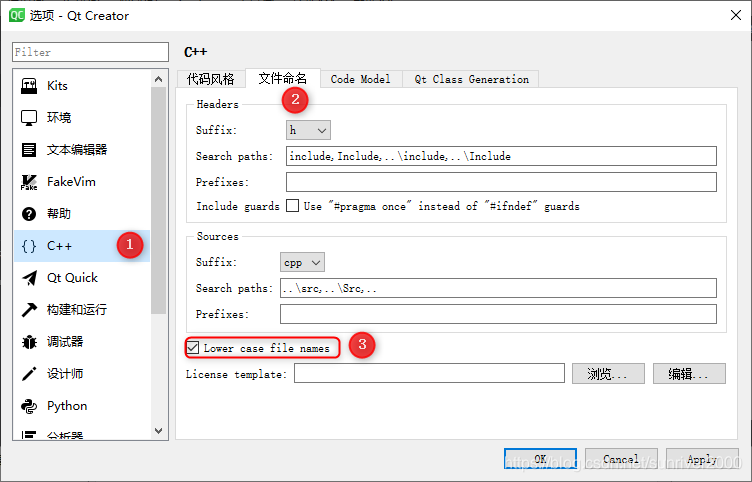This screenshot has width=752, height=482.
Task: Switch to the 代码风格 tab
Action: tap(211, 79)
